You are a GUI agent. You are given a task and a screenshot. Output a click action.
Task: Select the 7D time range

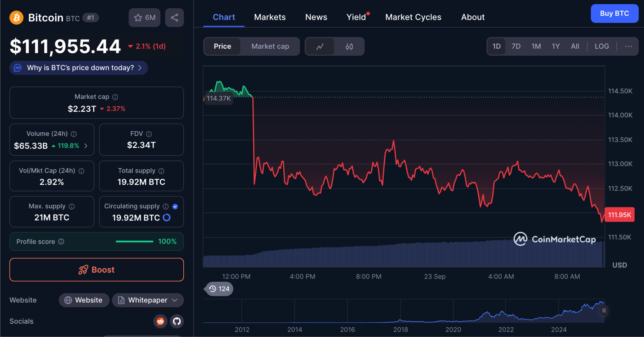(x=516, y=46)
